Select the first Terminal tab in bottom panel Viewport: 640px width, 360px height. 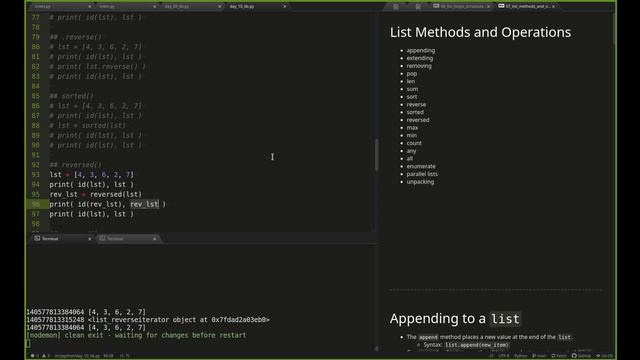(61, 238)
